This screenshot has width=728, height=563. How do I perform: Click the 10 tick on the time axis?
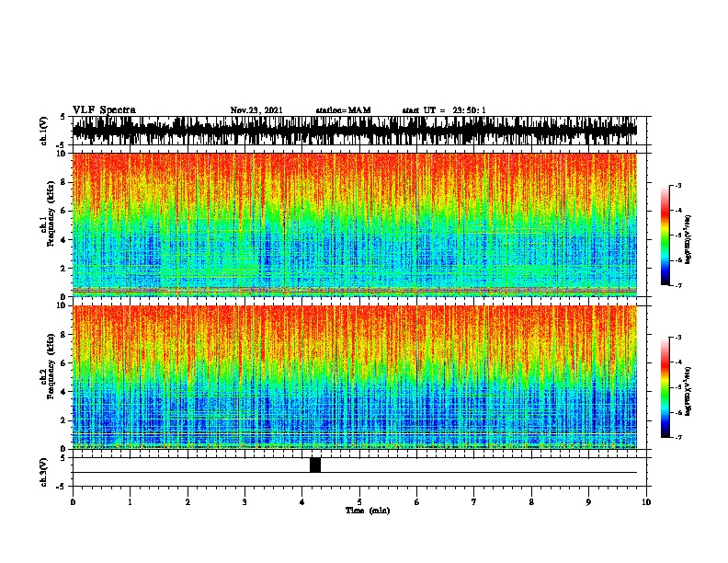point(646,502)
